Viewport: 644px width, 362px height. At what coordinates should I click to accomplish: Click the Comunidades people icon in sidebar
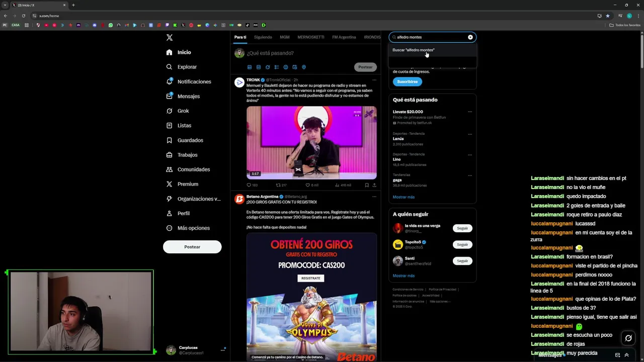coord(169,169)
